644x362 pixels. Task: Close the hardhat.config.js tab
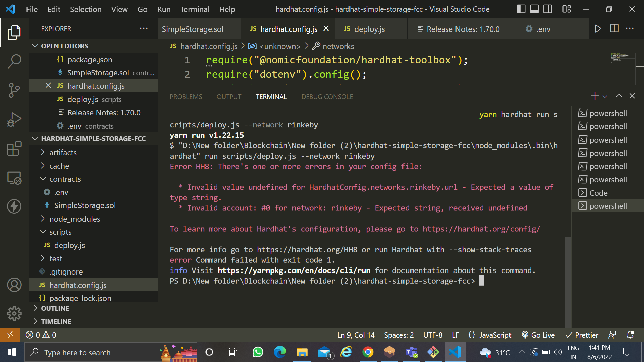(x=326, y=29)
